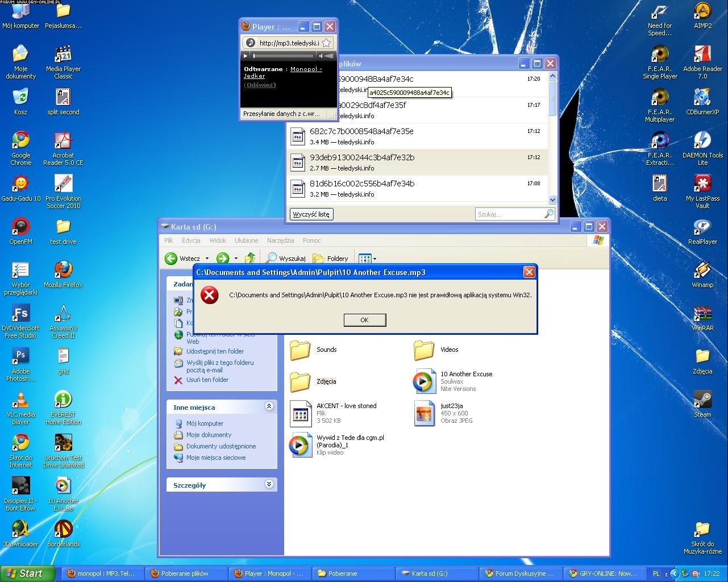The width and height of the screenshot is (728, 582).
Task: Switch to Pobieranie plików taskbar item
Action: coord(185,573)
